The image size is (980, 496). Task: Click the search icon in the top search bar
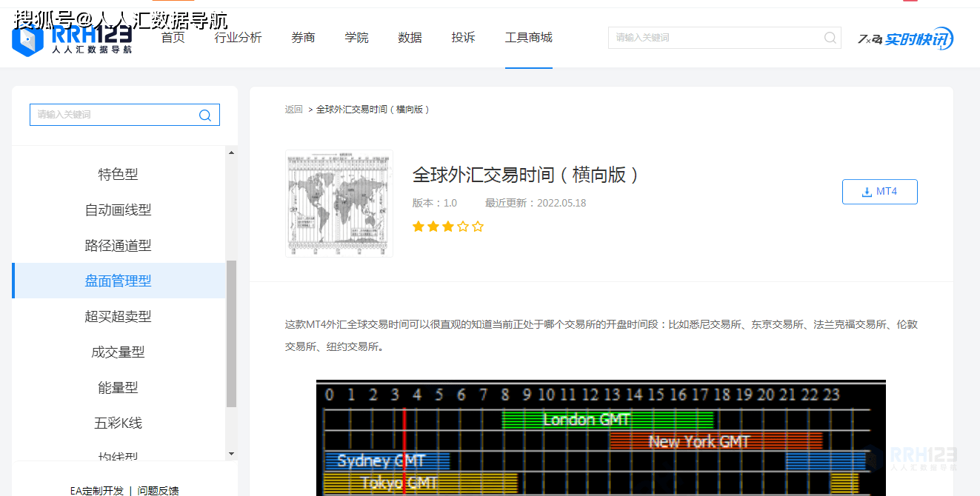tap(829, 38)
